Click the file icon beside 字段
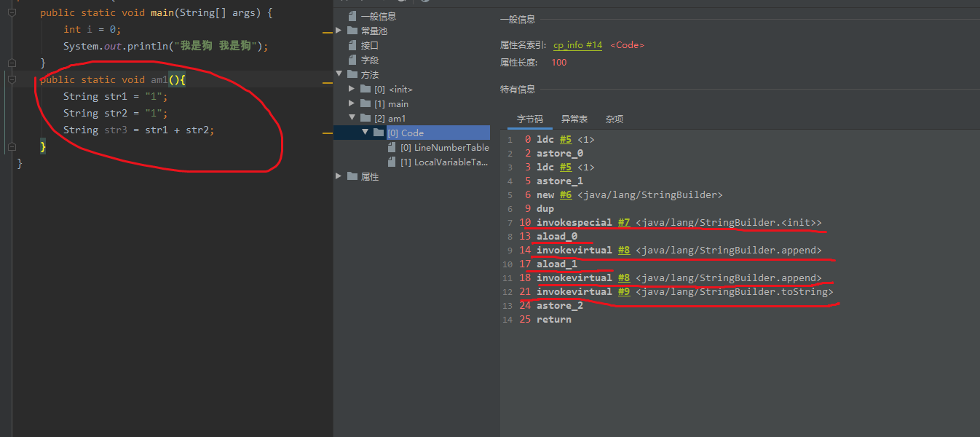The height and width of the screenshot is (437, 980). [x=353, y=60]
